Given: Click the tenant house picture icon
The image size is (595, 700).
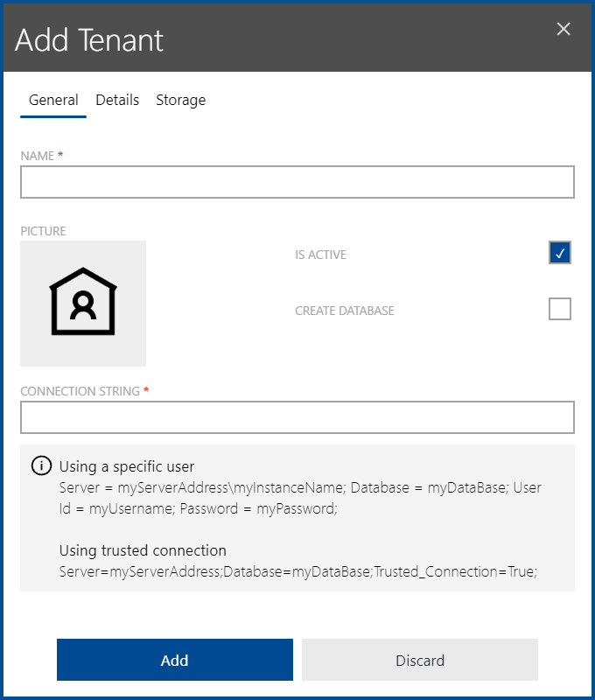Looking at the screenshot, I should click(x=83, y=303).
